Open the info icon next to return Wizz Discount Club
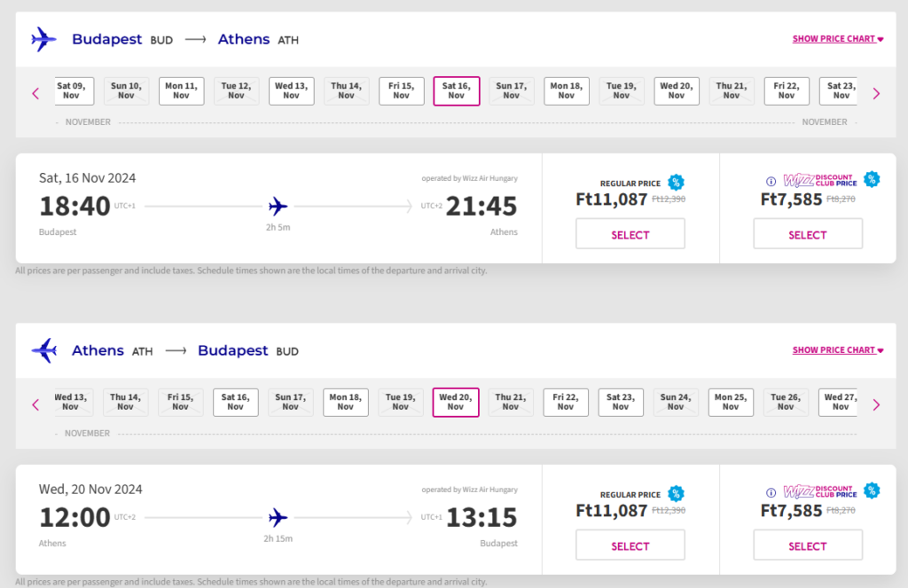 click(x=771, y=492)
